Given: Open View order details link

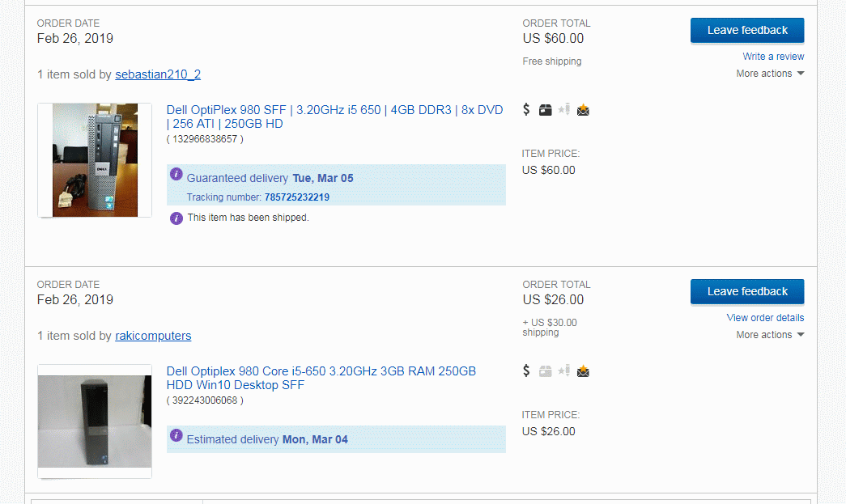Looking at the screenshot, I should click(765, 318).
